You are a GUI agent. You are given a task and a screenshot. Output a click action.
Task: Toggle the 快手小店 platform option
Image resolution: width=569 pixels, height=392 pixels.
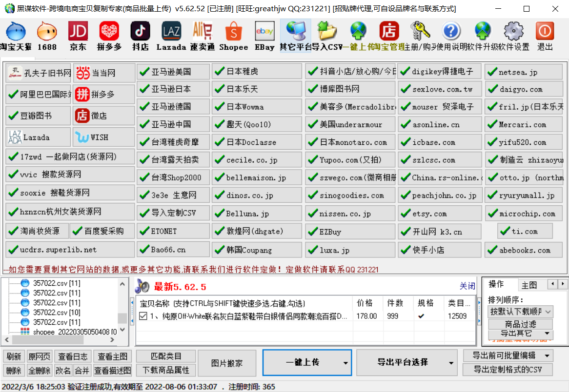(440, 250)
